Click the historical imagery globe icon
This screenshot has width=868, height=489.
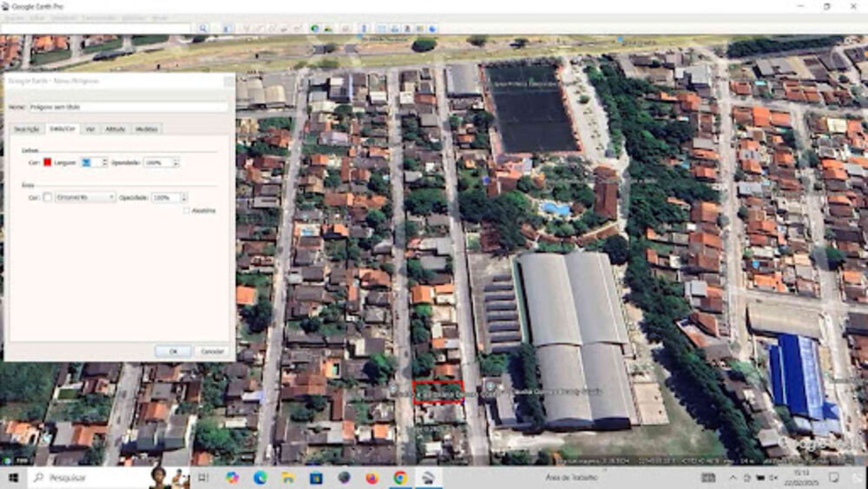point(315,29)
